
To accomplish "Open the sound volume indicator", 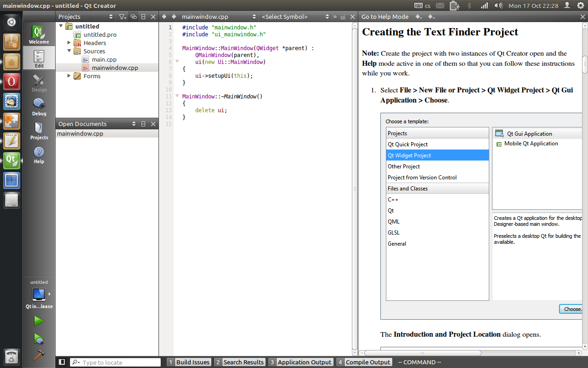I will tap(498, 6).
